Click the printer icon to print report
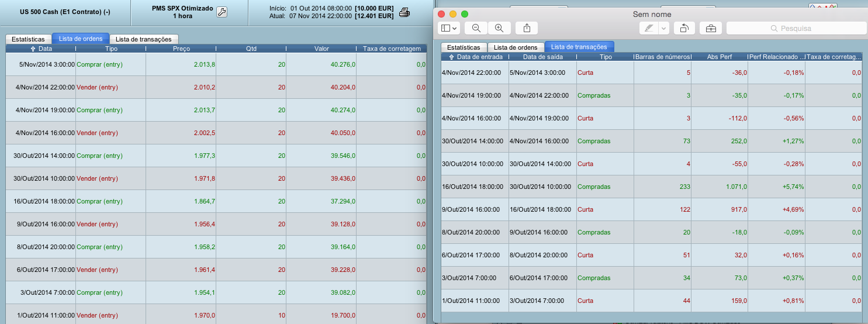 tap(403, 12)
